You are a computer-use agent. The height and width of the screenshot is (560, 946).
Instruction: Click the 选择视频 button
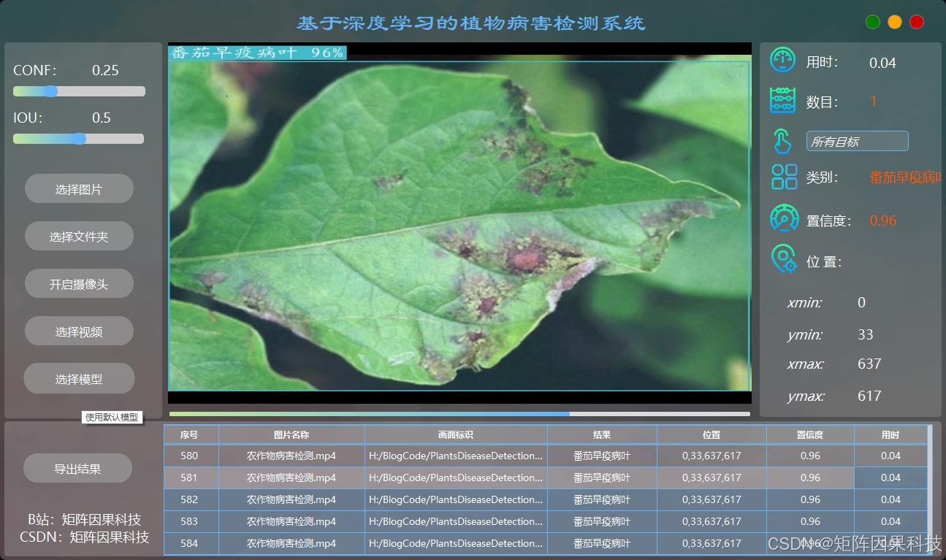79,331
